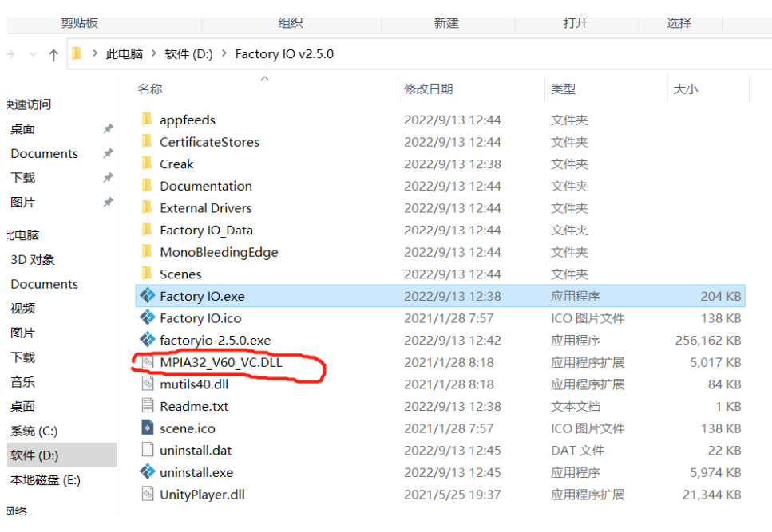The image size is (772, 532).
Task: Select 本地磁盘 (E:) in navigation pane
Action: 45,480
